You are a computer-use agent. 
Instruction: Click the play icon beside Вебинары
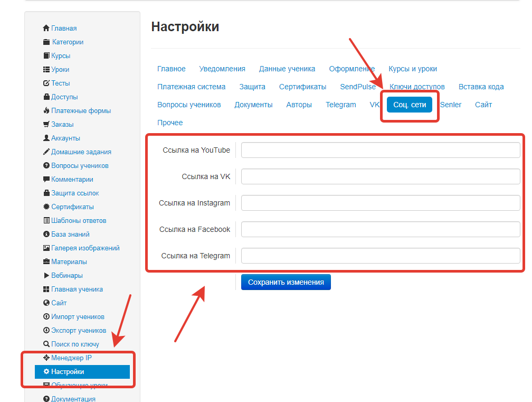tap(46, 276)
